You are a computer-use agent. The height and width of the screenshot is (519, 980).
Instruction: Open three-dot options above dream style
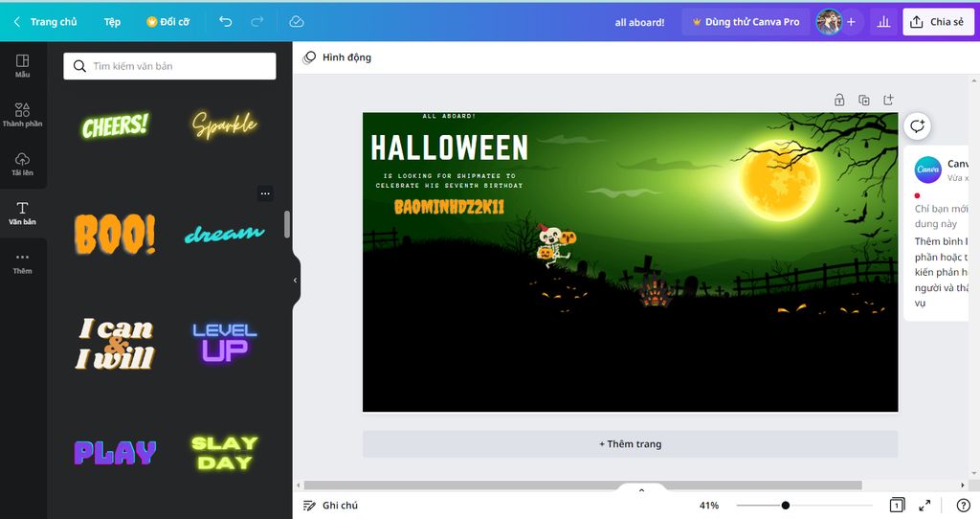click(265, 193)
